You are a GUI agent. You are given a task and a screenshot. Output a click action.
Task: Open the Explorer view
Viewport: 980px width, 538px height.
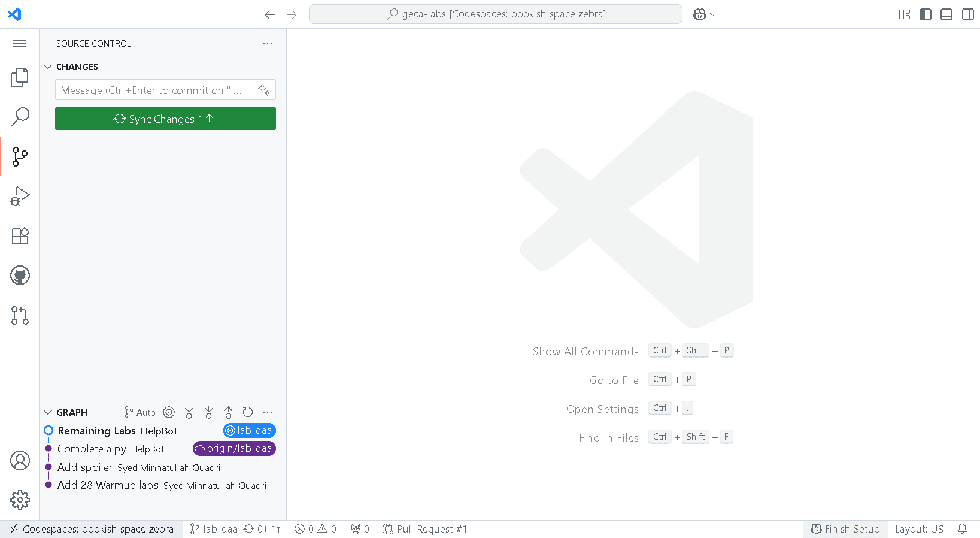click(x=20, y=77)
